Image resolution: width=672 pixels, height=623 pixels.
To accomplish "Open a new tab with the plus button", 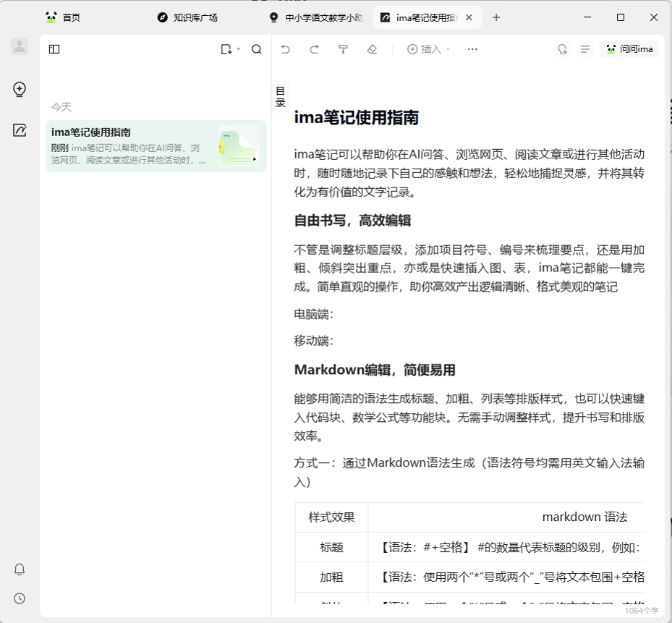I will 496,17.
